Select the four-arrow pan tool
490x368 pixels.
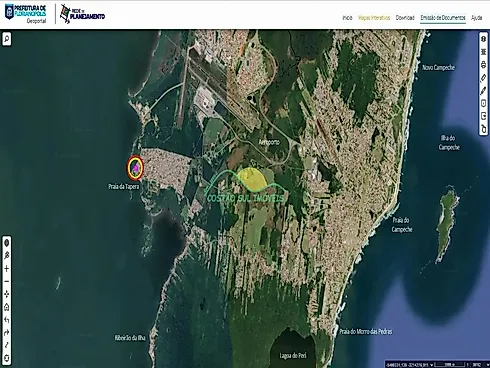pyautogui.click(x=6, y=294)
